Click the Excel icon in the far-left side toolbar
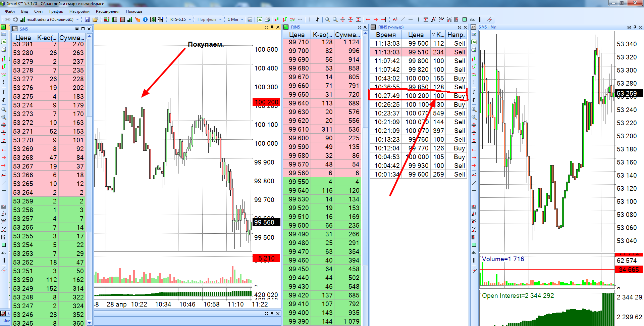644x326 pixels. 4,42
